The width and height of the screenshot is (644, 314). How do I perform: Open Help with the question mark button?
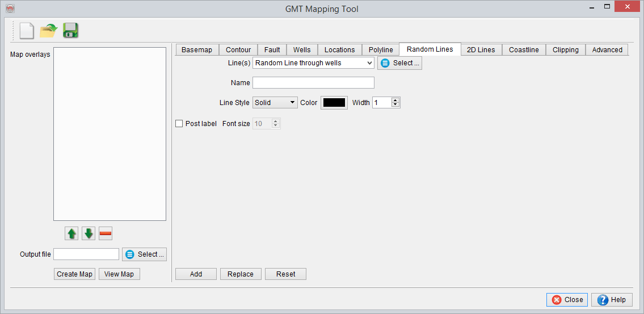[x=612, y=300]
